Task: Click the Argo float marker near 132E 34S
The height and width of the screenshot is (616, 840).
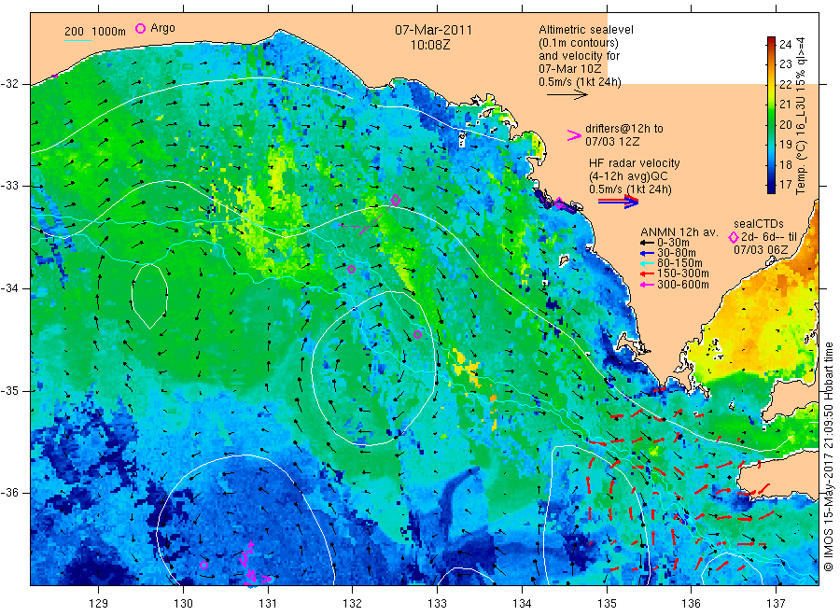Action: click(x=352, y=270)
